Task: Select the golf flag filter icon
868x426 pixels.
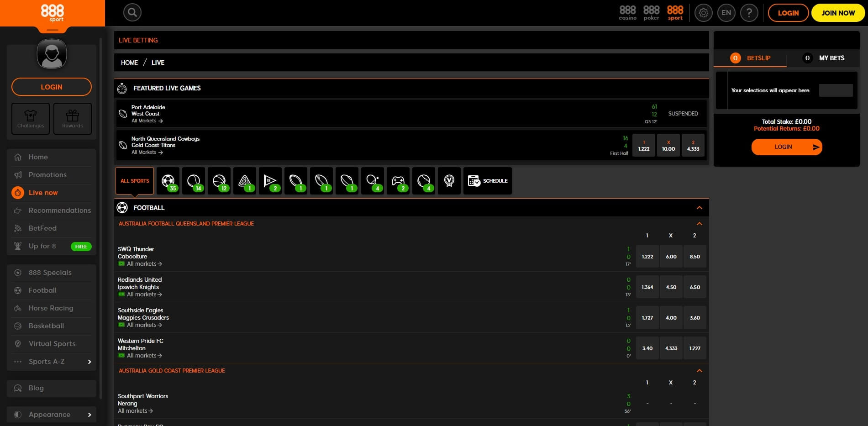Action: coord(270,181)
